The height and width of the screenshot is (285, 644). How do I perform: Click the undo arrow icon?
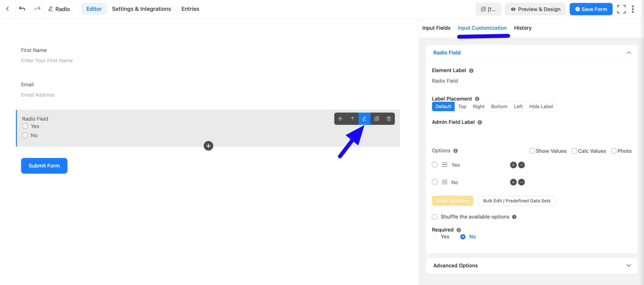(x=22, y=9)
